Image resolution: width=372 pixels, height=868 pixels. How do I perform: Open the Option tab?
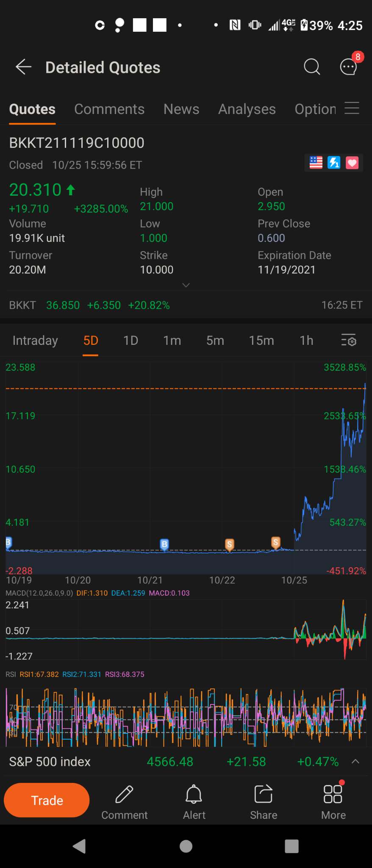click(x=315, y=109)
